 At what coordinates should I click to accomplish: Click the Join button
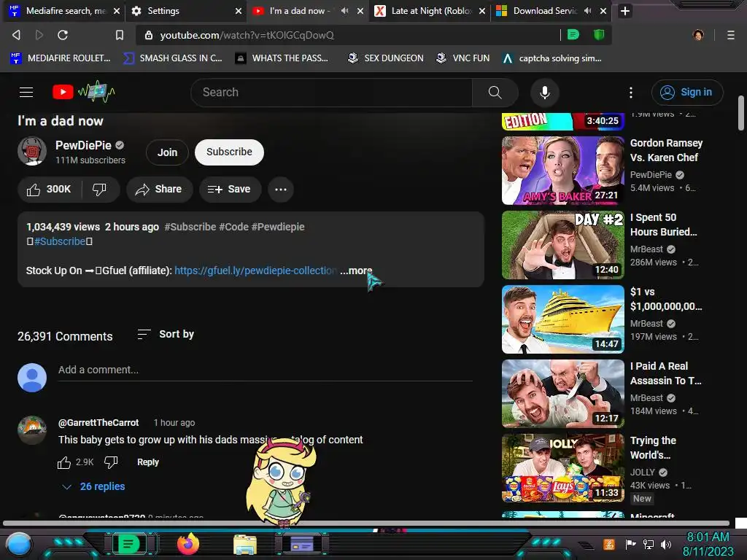tap(167, 152)
